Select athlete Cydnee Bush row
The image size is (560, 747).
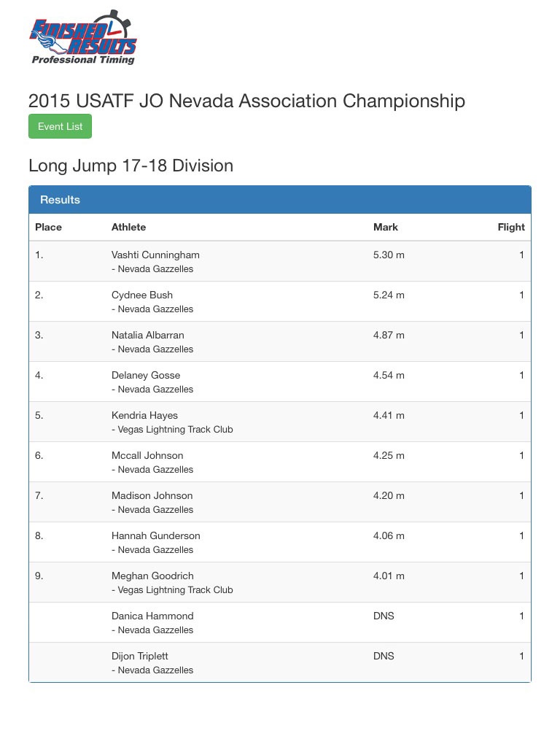(x=142, y=295)
